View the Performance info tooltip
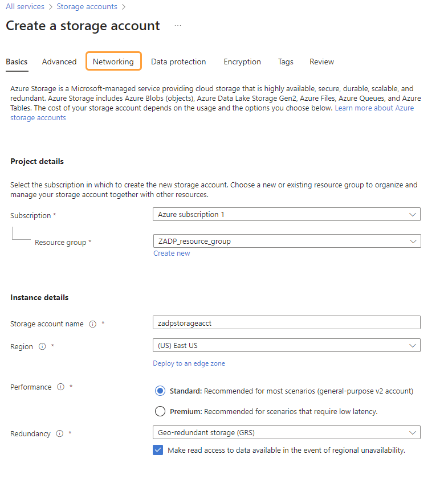Image resolution: width=448 pixels, height=479 pixels. (60, 387)
